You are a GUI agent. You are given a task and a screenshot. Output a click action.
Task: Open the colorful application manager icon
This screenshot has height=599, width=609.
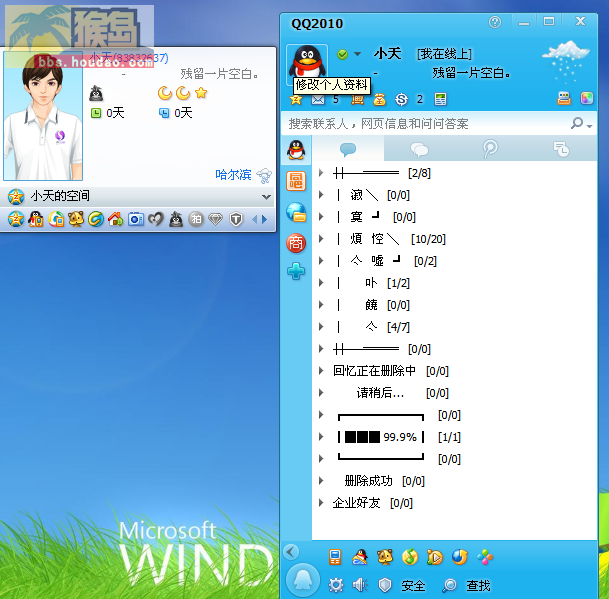(485, 557)
